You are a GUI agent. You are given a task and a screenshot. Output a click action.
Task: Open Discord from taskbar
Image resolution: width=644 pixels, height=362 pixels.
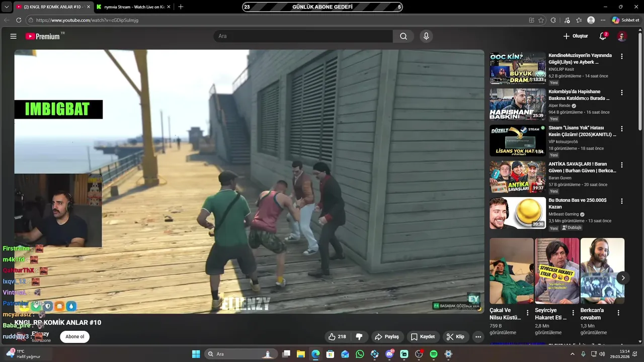pyautogui.click(x=389, y=354)
